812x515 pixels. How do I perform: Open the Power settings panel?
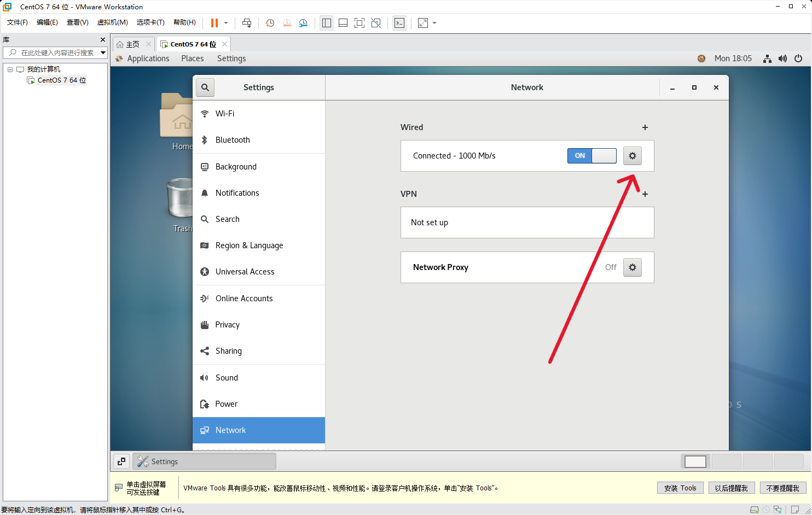259,404
